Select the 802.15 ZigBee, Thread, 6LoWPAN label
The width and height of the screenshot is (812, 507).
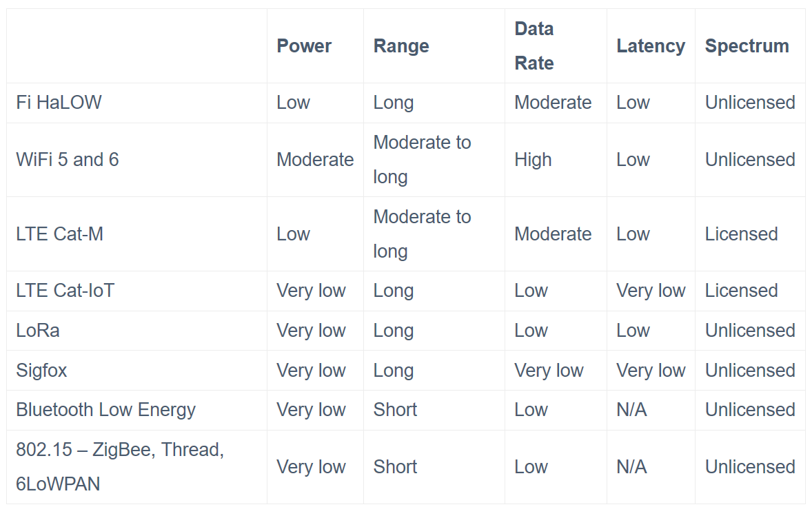tap(120, 466)
